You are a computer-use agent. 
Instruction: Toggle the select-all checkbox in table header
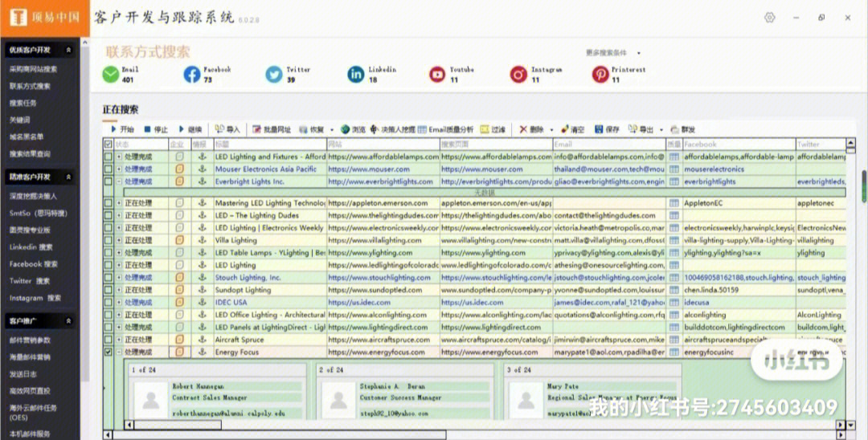click(x=108, y=145)
